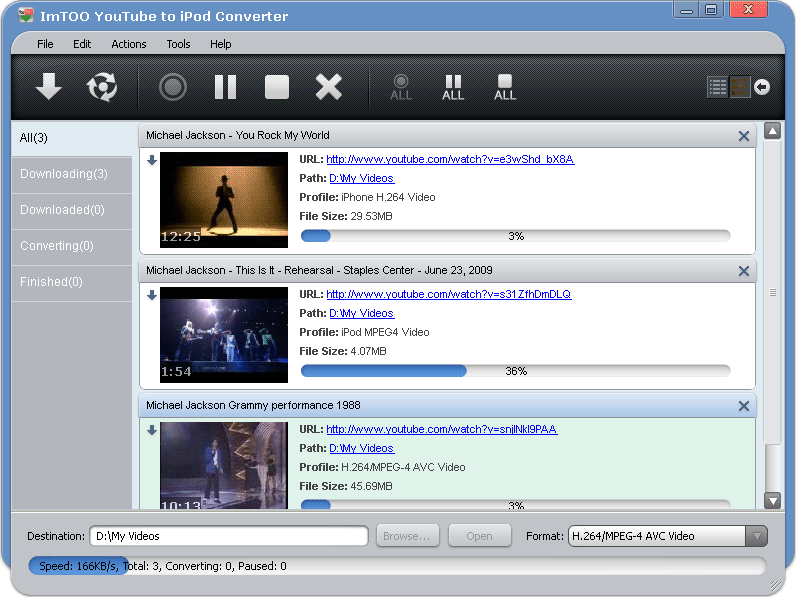The width and height of the screenshot is (796, 597).
Task: Maximize the ImTOO window
Action: point(711,10)
